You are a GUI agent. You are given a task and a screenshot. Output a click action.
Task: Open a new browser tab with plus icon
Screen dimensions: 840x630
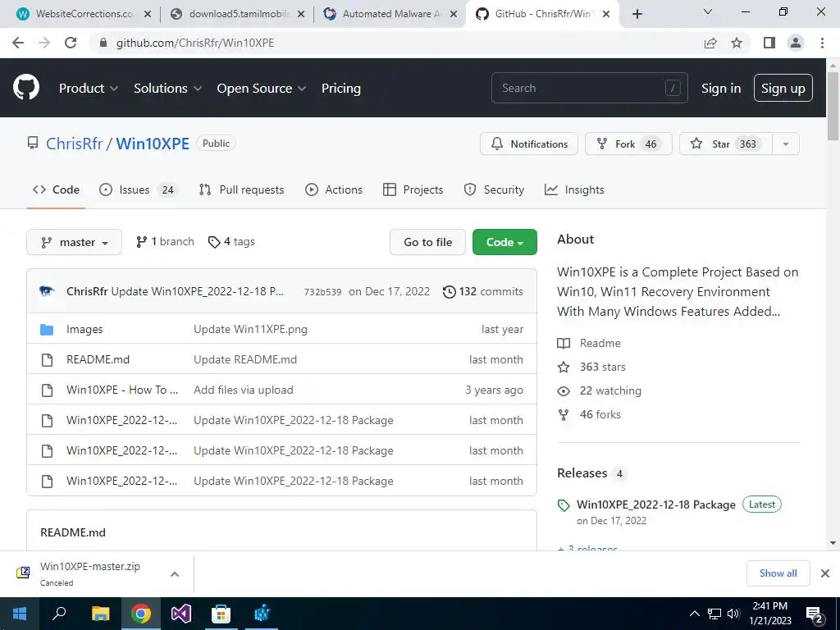pos(637,14)
